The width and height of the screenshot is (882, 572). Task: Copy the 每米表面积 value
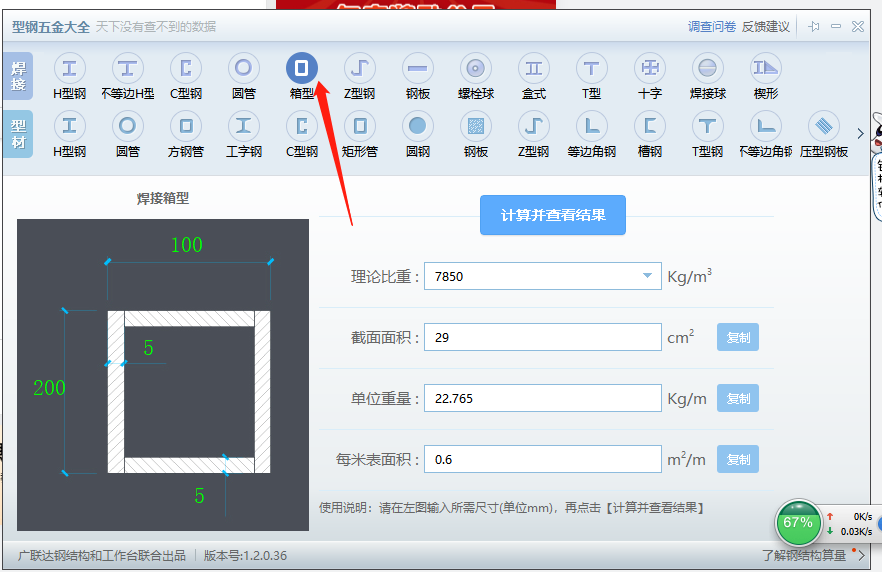(x=737, y=460)
